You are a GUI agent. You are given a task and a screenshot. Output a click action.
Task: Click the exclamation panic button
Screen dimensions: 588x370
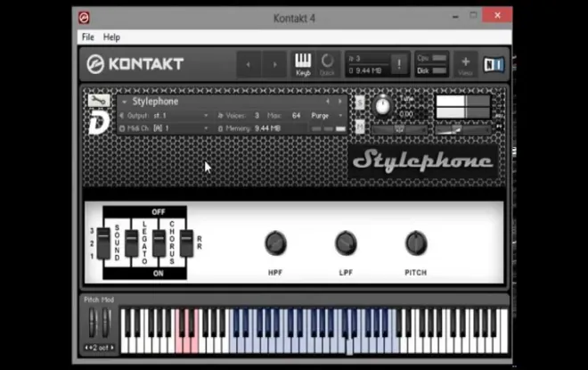[x=399, y=64]
